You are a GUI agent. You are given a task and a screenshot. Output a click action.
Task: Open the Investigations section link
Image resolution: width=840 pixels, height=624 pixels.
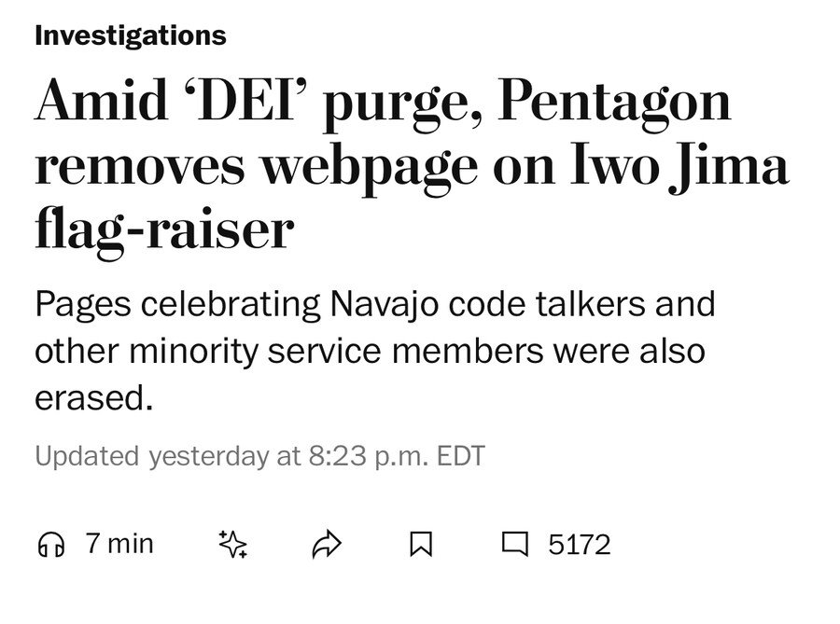coord(130,35)
